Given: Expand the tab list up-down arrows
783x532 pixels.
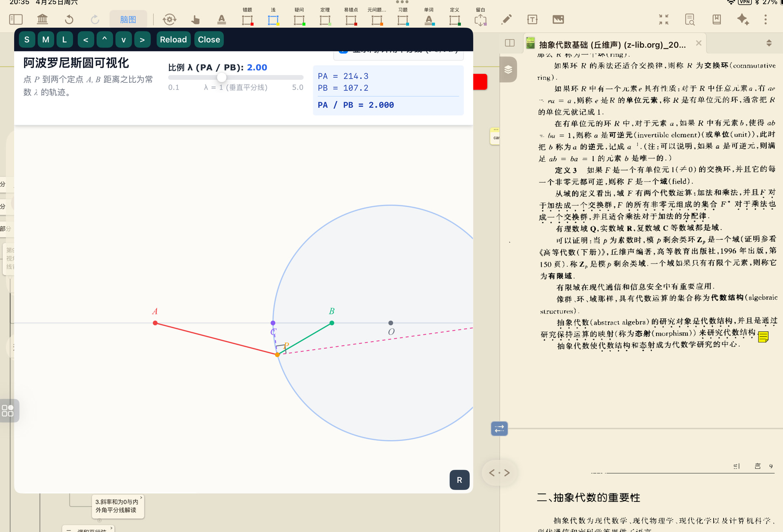Looking at the screenshot, I should (769, 43).
